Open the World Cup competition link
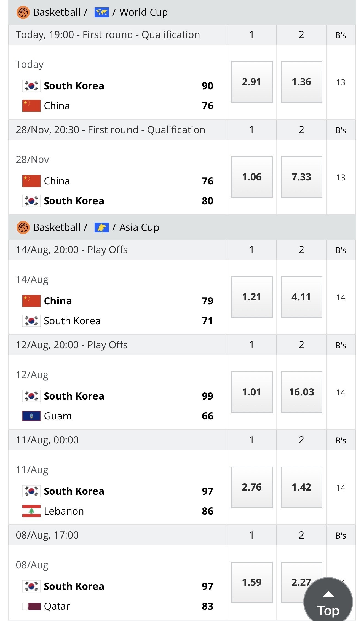 click(143, 12)
